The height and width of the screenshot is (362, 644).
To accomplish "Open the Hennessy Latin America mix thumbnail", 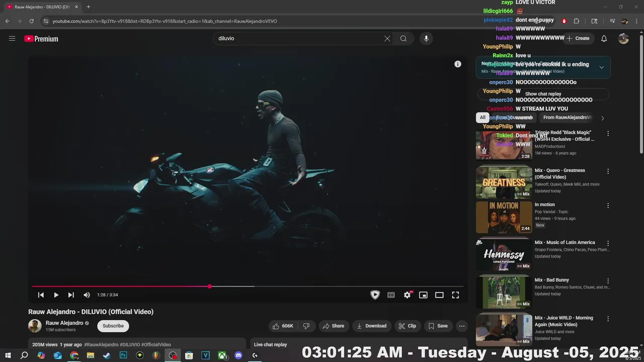I will pos(504,254).
